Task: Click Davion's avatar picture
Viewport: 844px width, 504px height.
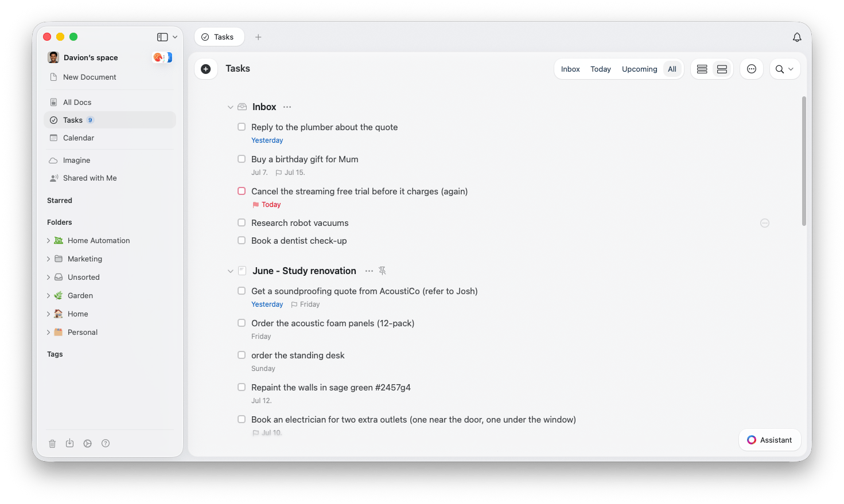Action: click(53, 57)
